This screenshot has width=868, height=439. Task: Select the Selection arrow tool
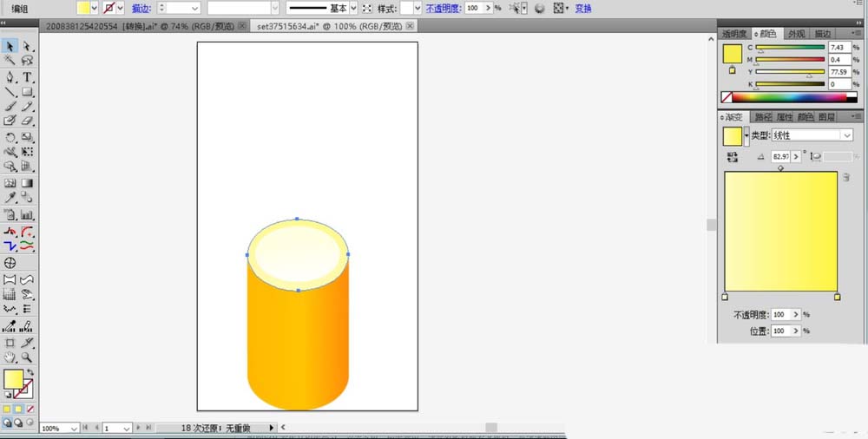tap(10, 45)
